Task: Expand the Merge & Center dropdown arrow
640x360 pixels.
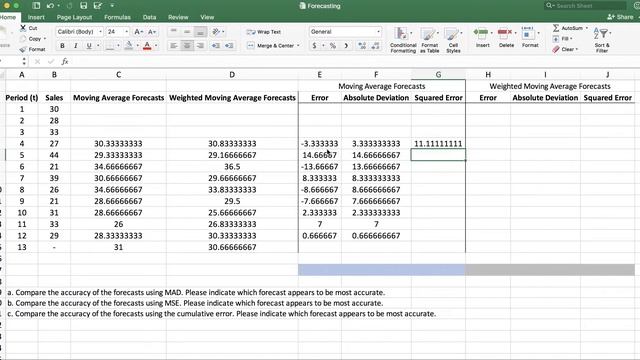Action: coord(298,46)
